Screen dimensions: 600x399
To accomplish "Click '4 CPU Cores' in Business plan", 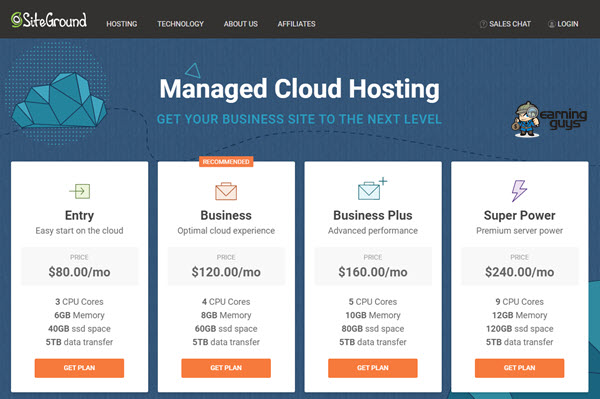I will coord(226,302).
